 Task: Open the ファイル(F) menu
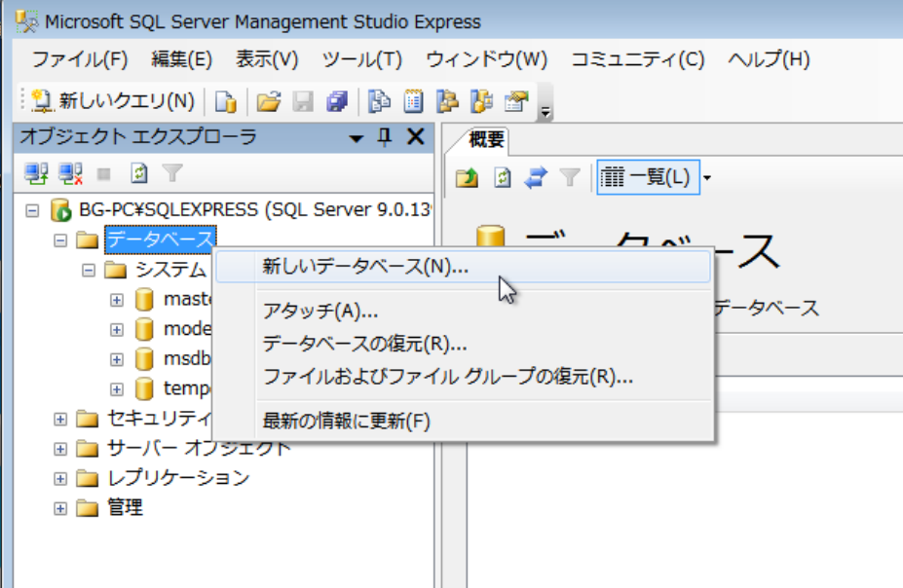(80, 59)
